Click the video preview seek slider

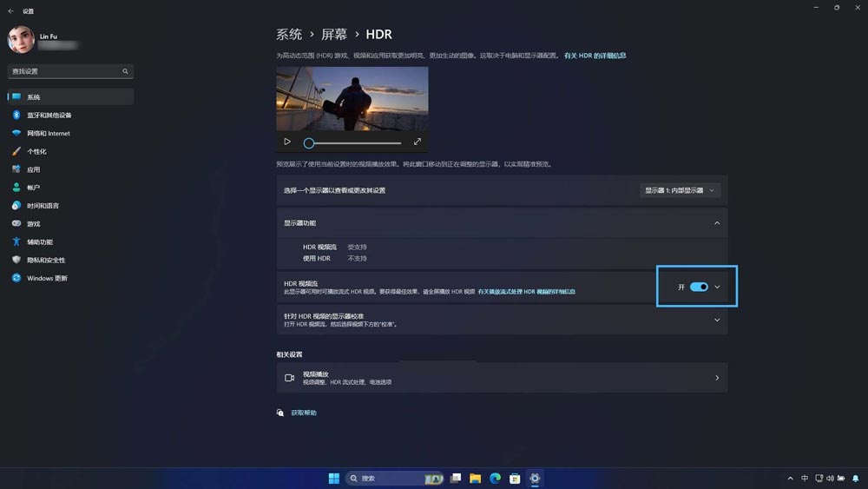pos(352,143)
